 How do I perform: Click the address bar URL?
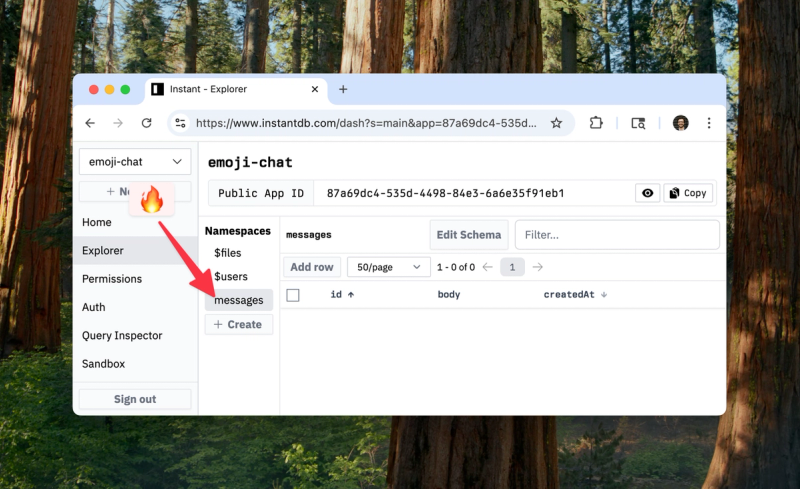click(366, 123)
